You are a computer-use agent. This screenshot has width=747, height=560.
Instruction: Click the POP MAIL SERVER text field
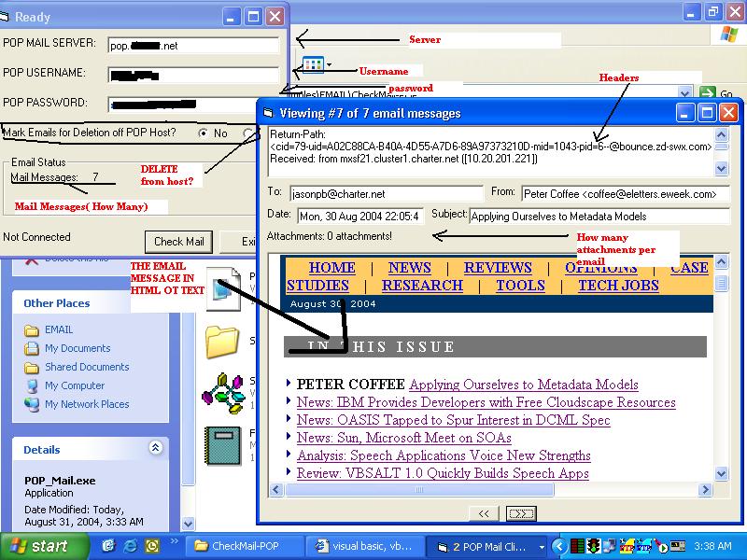pos(193,45)
